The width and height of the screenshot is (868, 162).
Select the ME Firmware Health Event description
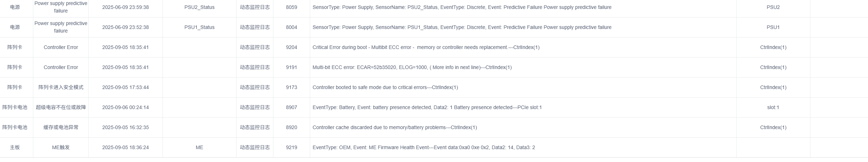click(424, 147)
